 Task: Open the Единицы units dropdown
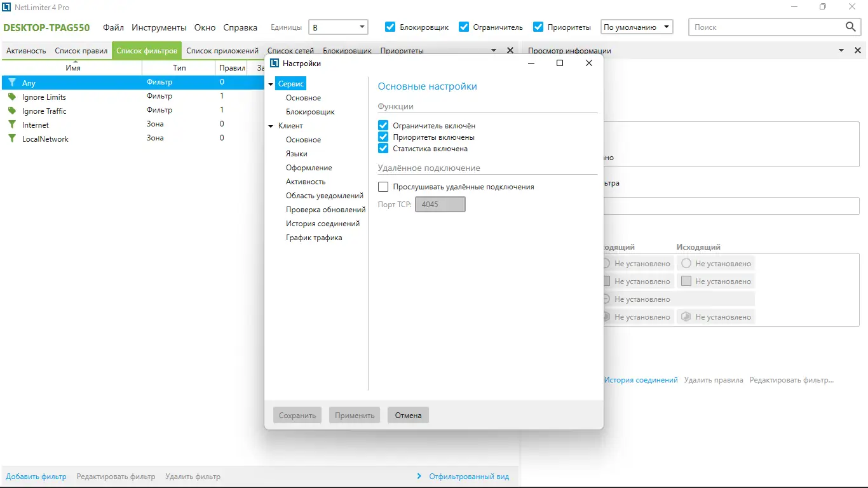click(x=338, y=27)
